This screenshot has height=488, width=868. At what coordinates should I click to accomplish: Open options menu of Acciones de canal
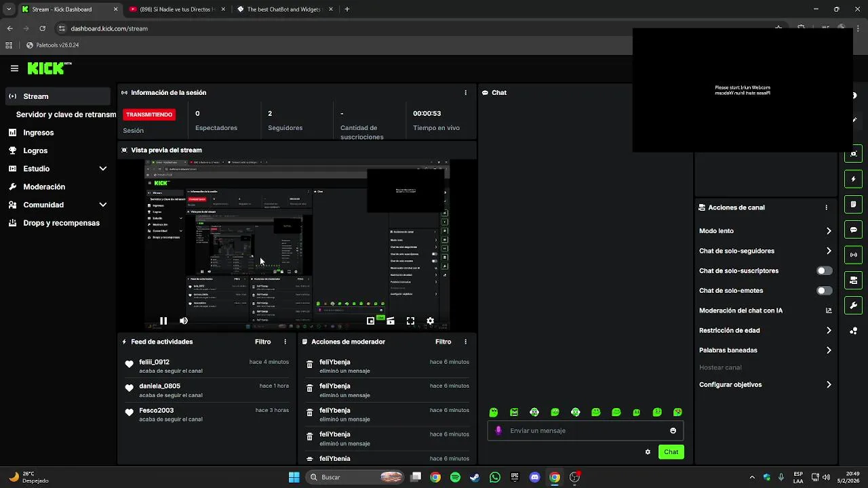click(x=826, y=207)
